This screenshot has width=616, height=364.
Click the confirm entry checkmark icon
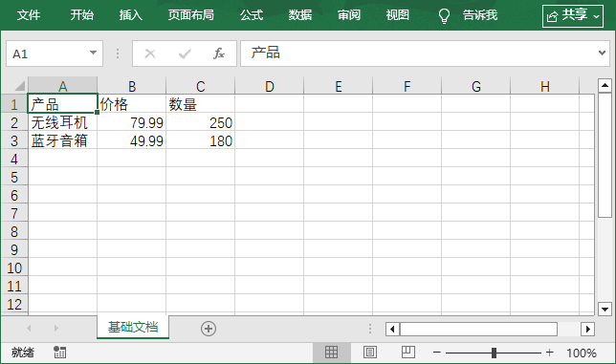pyautogui.click(x=185, y=54)
